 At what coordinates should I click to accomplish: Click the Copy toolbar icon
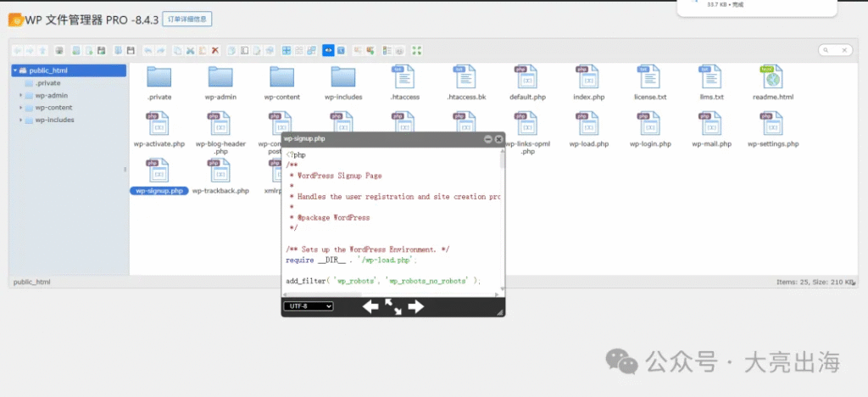[x=177, y=50]
